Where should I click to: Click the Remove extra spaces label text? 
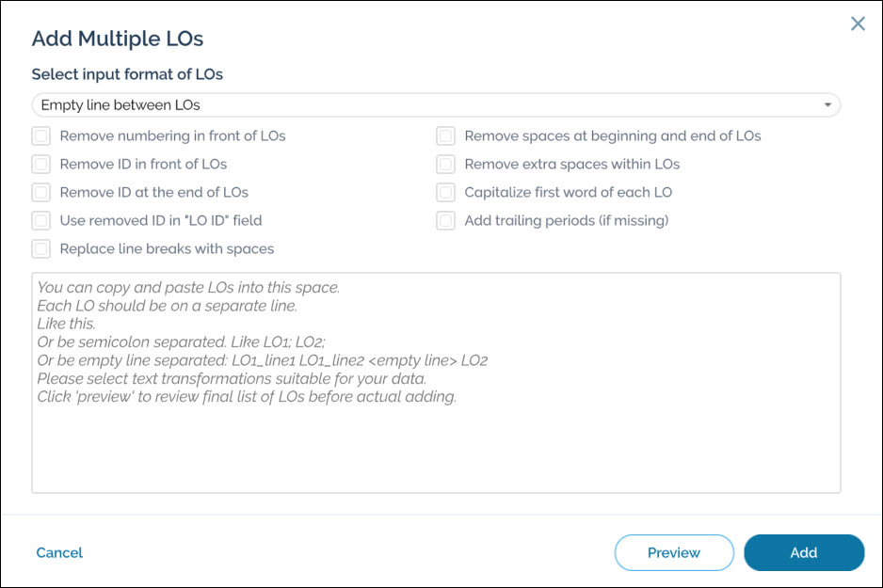point(571,165)
